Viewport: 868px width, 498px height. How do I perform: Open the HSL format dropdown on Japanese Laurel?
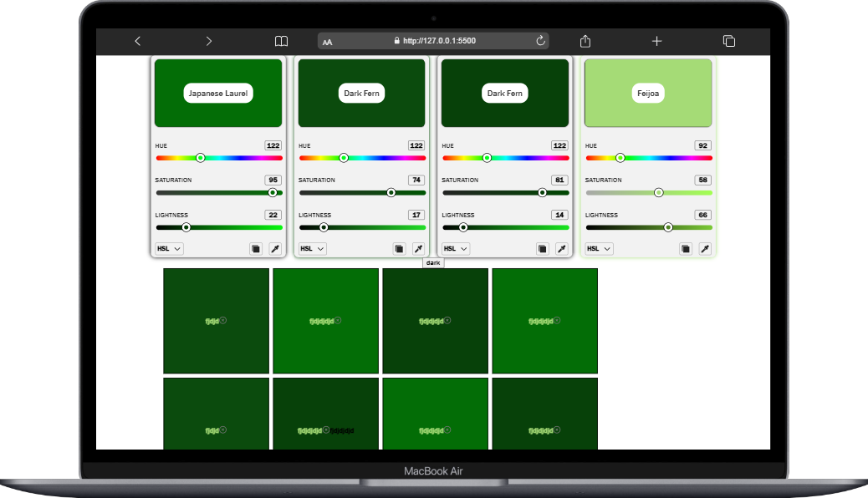pos(167,248)
